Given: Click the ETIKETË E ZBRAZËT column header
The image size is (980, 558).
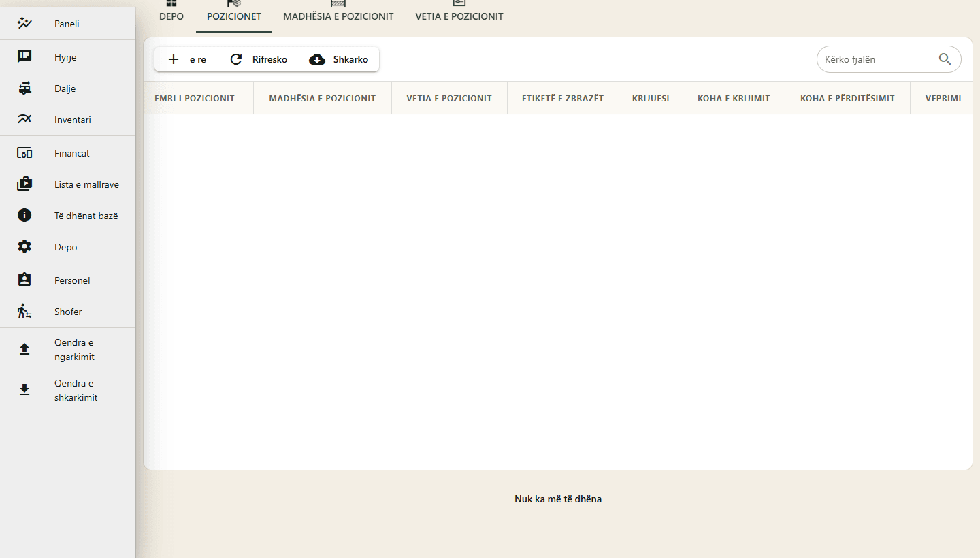Looking at the screenshot, I should coord(563,98).
